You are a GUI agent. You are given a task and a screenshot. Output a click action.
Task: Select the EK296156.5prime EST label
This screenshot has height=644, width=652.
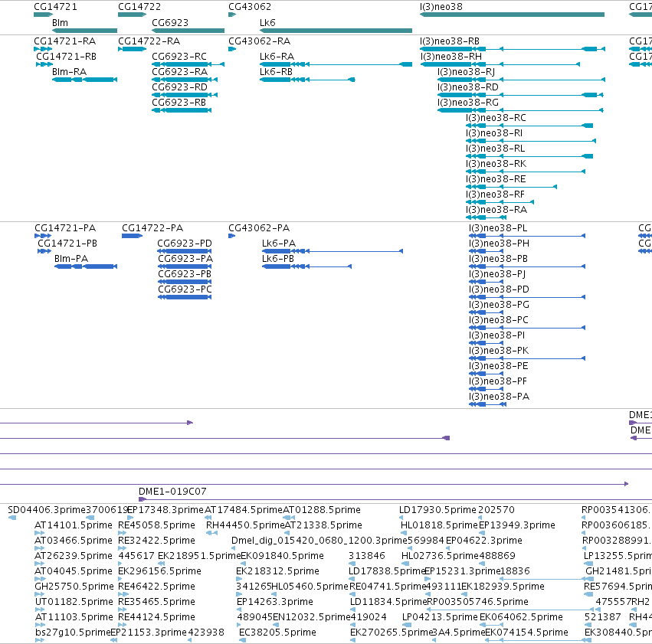pyautogui.click(x=159, y=571)
